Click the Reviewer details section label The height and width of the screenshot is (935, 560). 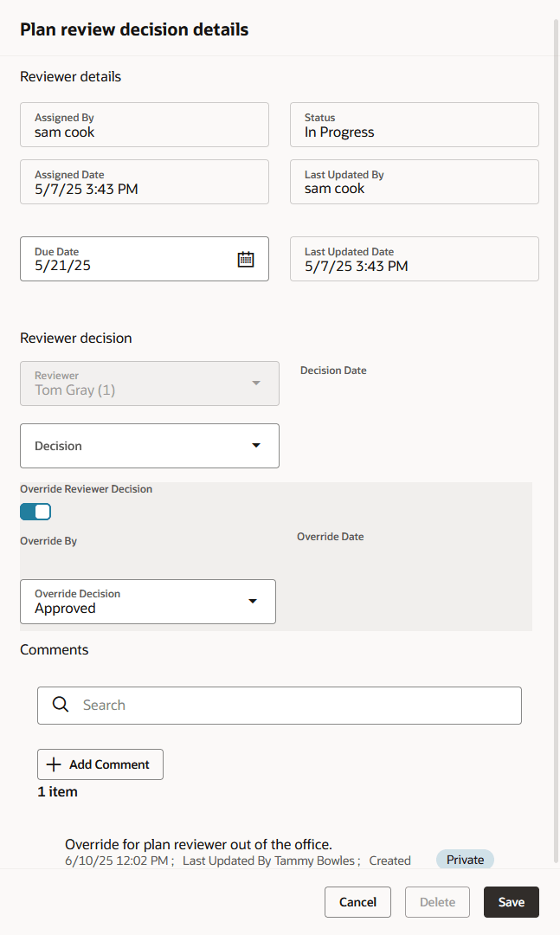(70, 76)
